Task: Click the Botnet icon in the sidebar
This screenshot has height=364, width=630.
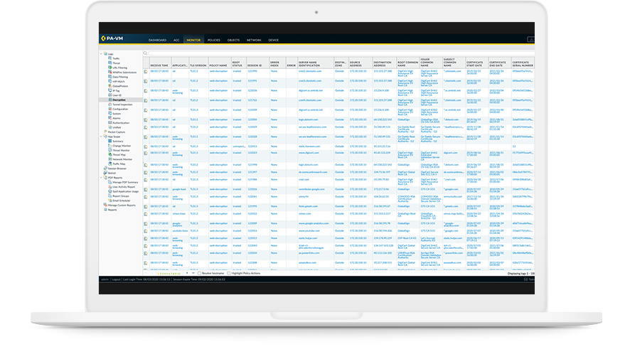Action: 105,172
